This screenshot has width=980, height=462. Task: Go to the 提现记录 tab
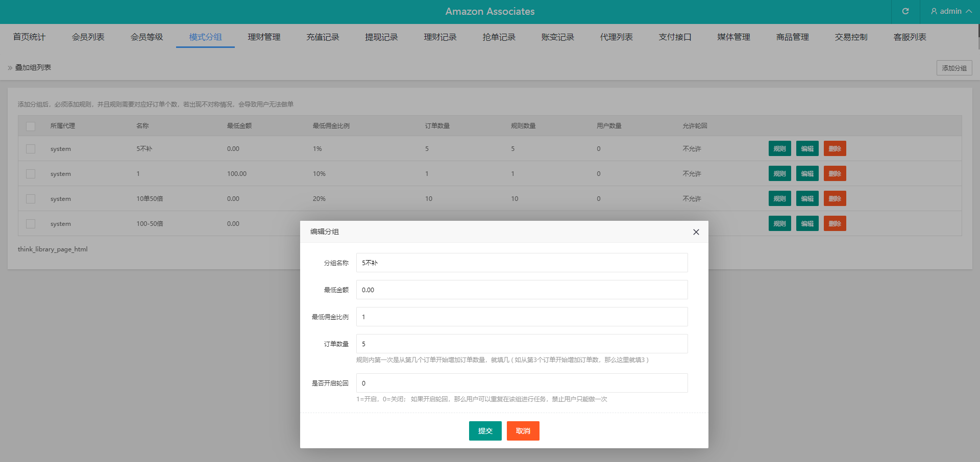pyautogui.click(x=381, y=37)
